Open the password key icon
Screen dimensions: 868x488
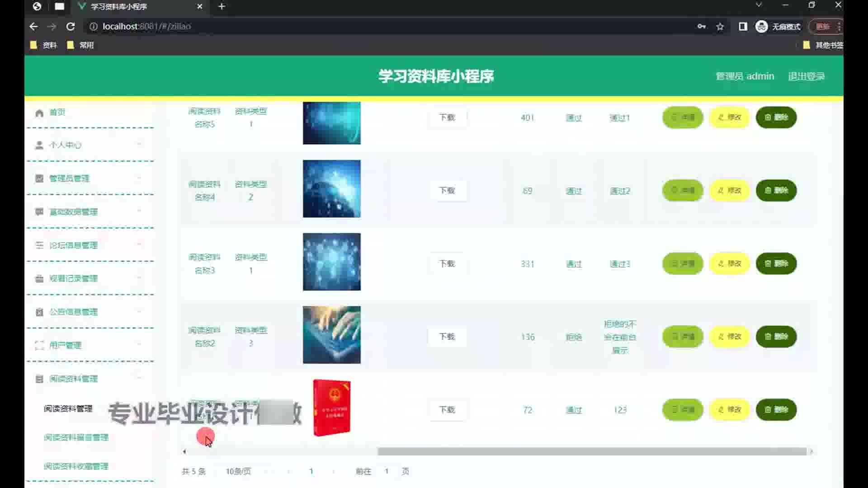[x=701, y=27]
